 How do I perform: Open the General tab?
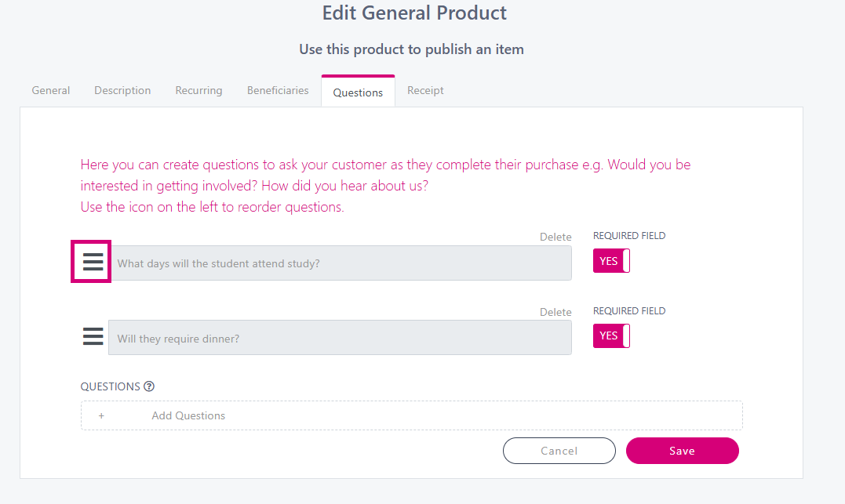pyautogui.click(x=51, y=91)
